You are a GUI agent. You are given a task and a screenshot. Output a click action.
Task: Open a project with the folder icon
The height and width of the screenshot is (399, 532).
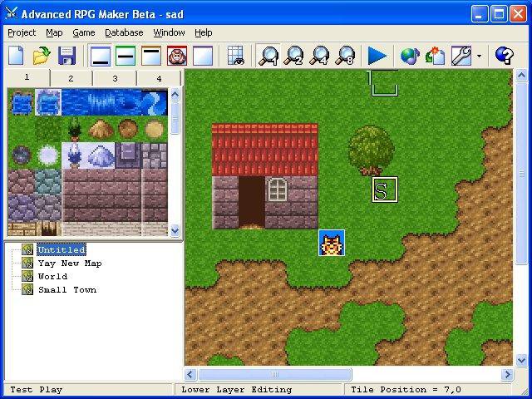coord(42,56)
